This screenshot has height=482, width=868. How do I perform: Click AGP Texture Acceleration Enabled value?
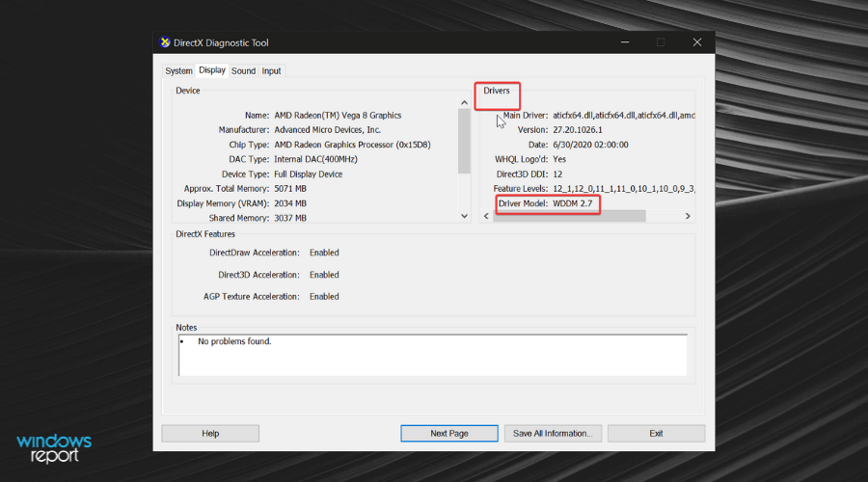tap(324, 296)
